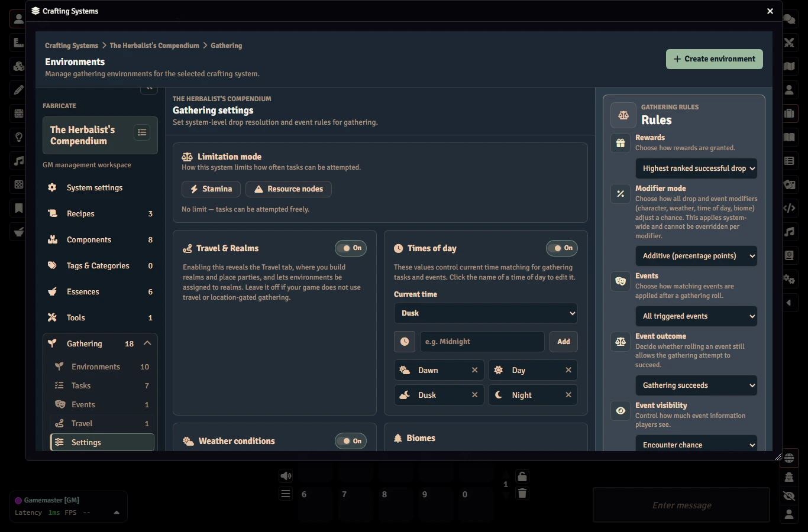Select Settings under Gathering
The width and height of the screenshot is (808, 532).
pos(102,442)
